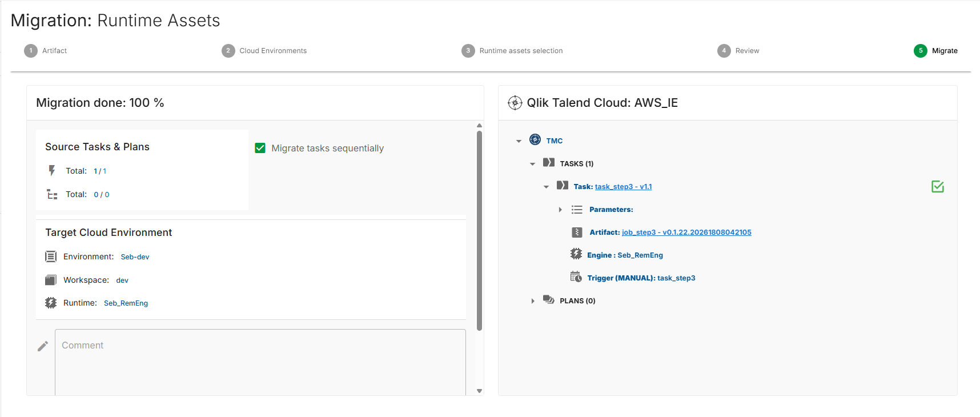Select the TASKS (1) label
Viewport: 980px width, 417px height.
point(577,164)
